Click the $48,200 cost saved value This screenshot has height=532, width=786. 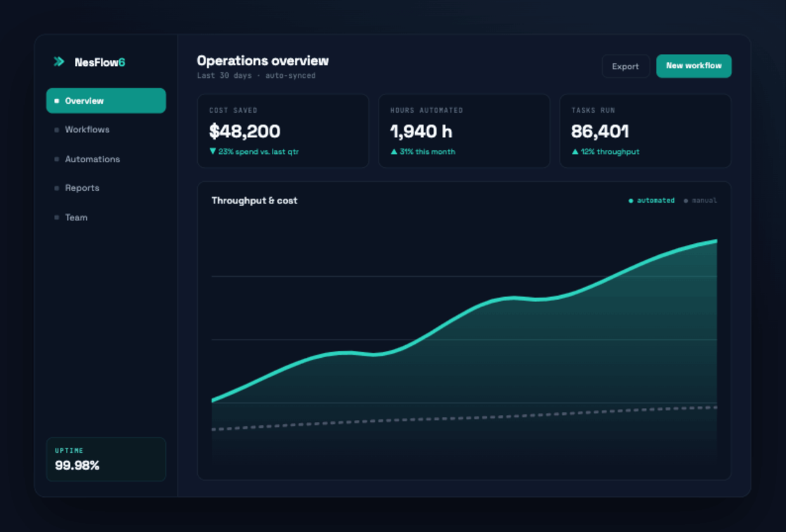[245, 132]
